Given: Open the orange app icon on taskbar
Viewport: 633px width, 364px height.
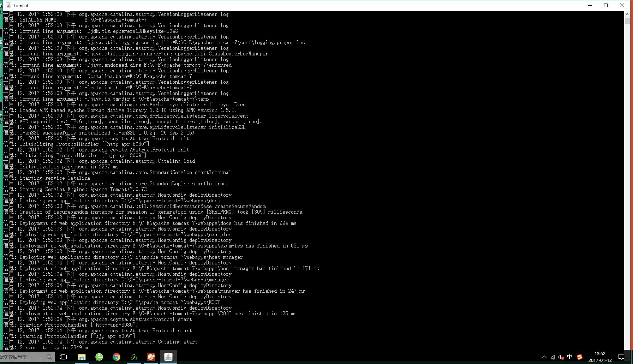Looking at the screenshot, I should point(151,357).
